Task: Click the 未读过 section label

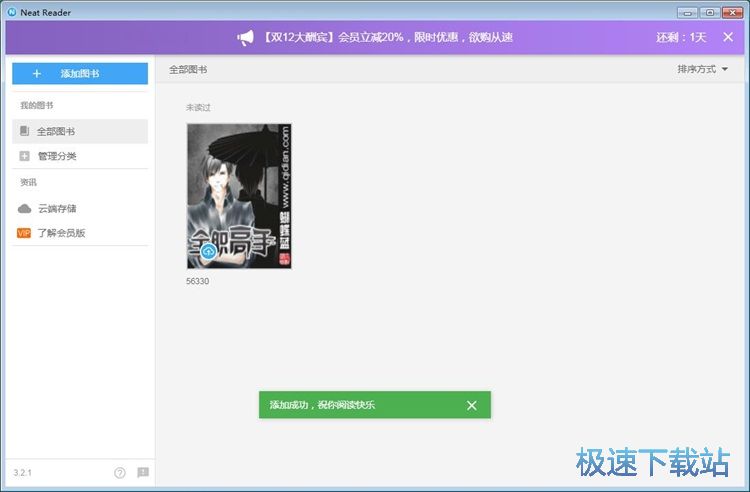Action: coord(198,108)
